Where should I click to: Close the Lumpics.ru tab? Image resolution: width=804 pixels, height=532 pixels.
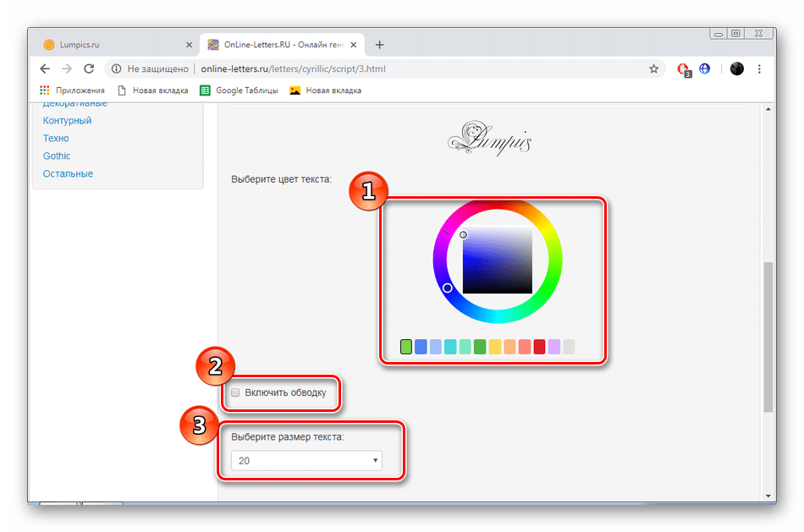click(x=189, y=45)
